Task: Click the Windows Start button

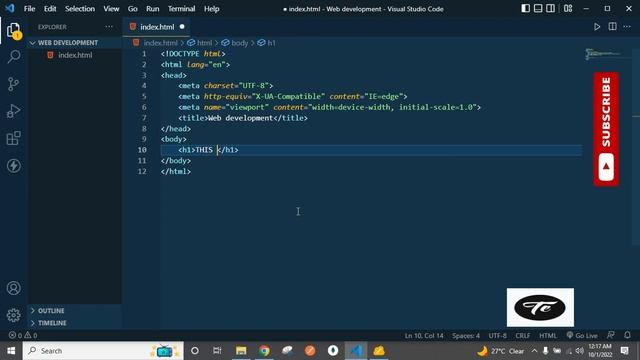Action: pos(11,351)
